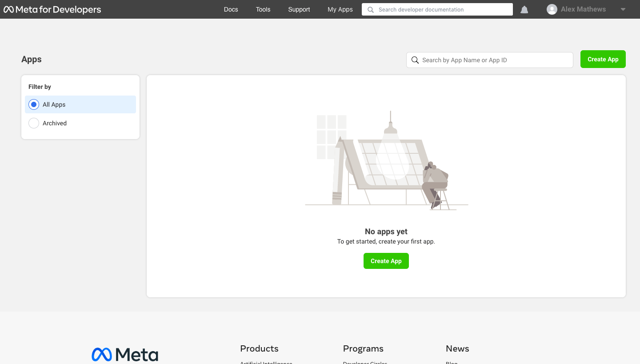The height and width of the screenshot is (364, 640).
Task: Click "To get started, create your first app."
Action: [x=386, y=242]
